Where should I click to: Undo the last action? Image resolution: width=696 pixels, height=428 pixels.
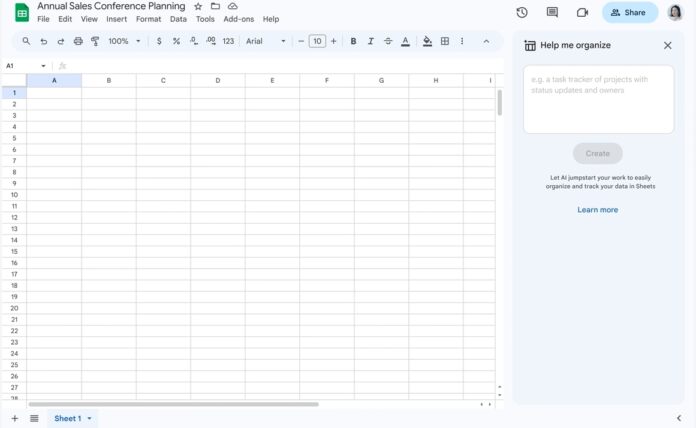click(x=44, y=41)
